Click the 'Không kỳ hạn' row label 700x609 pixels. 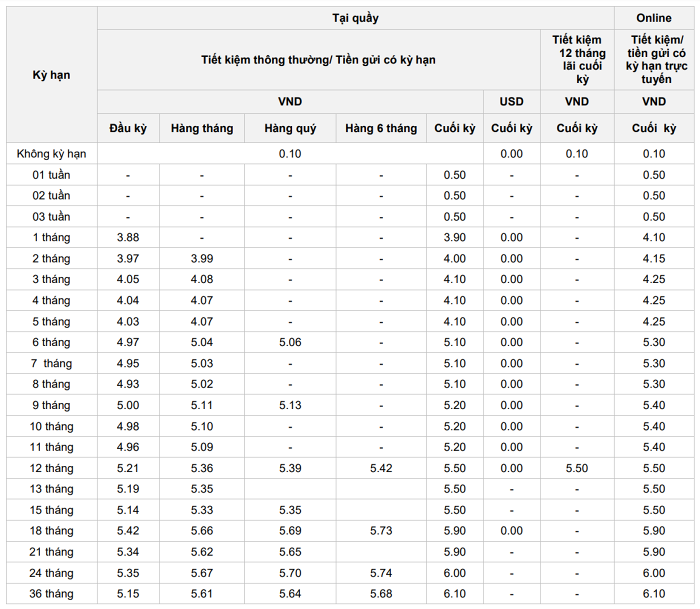[x=51, y=154]
